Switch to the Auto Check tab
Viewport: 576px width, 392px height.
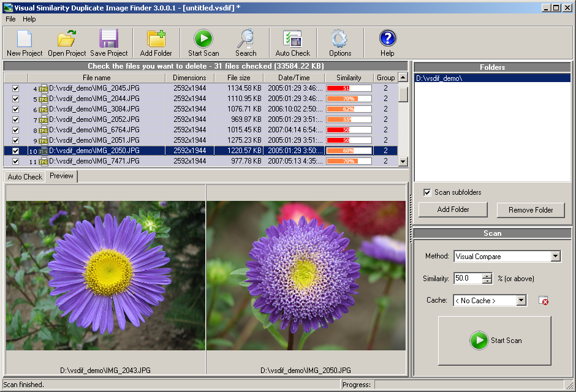[x=25, y=177]
